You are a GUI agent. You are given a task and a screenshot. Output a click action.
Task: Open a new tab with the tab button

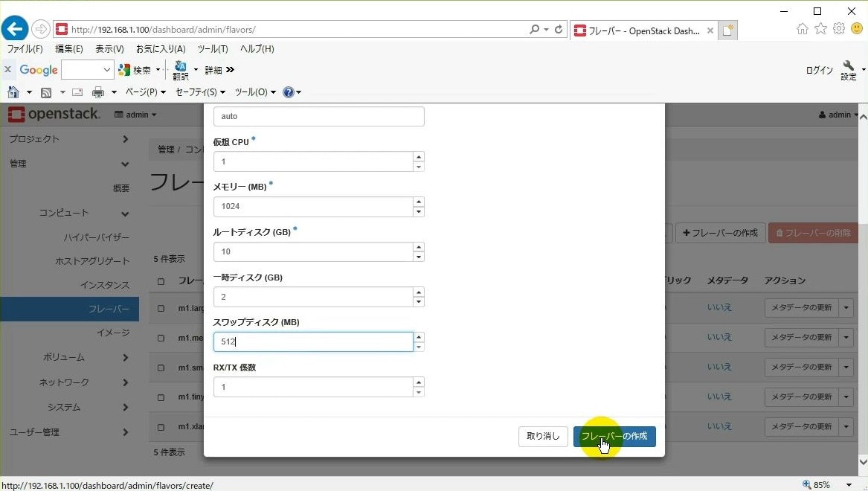pyautogui.click(x=728, y=31)
